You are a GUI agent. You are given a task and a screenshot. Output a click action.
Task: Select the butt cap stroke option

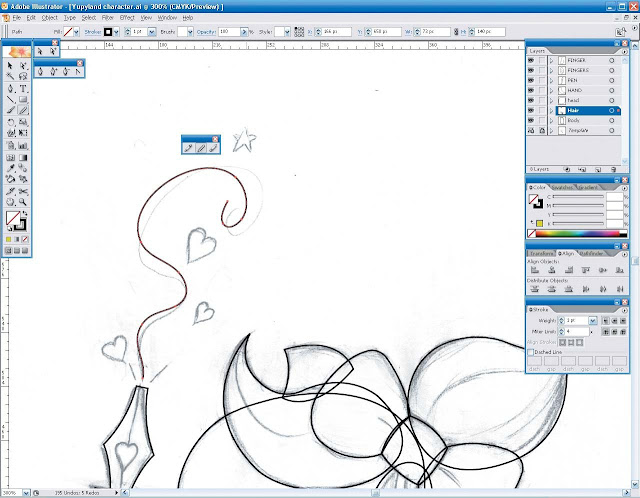tap(606, 321)
